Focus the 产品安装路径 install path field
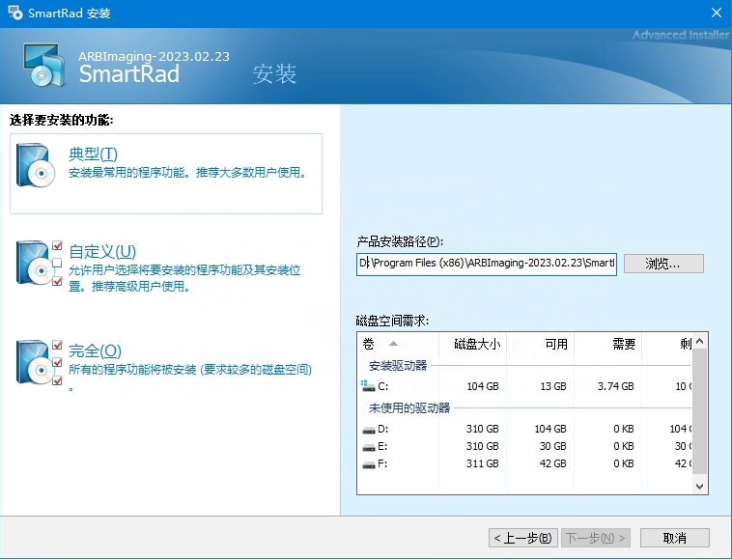This screenshot has width=732, height=560. (487, 265)
